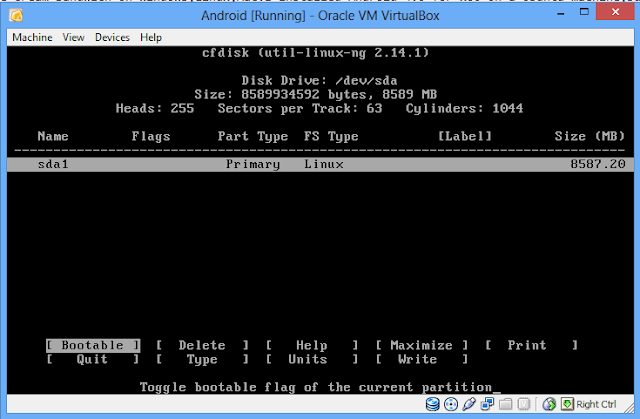The width and height of the screenshot is (640, 419).
Task: Click the hard disk activity status icon
Action: pyautogui.click(x=432, y=404)
